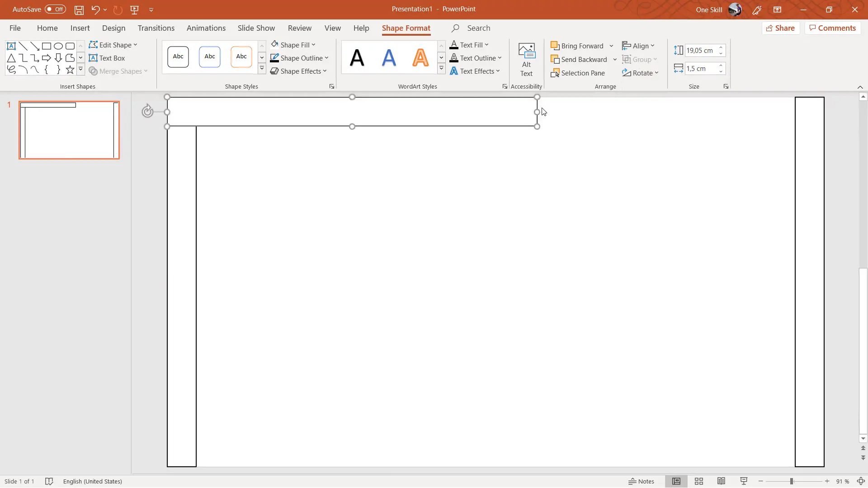This screenshot has width=868, height=488.
Task: Switch to the Design tab
Action: 113,28
